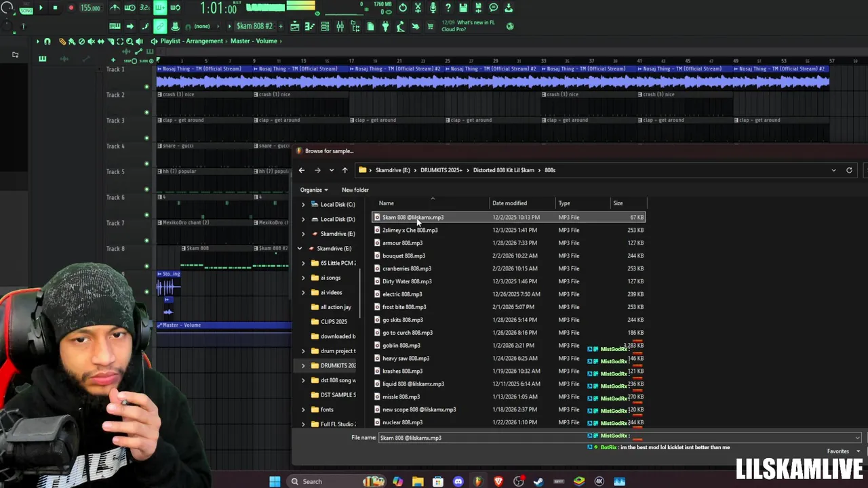The height and width of the screenshot is (488, 868).
Task: Click the What's new in FL Cloud news
Action: point(469,26)
